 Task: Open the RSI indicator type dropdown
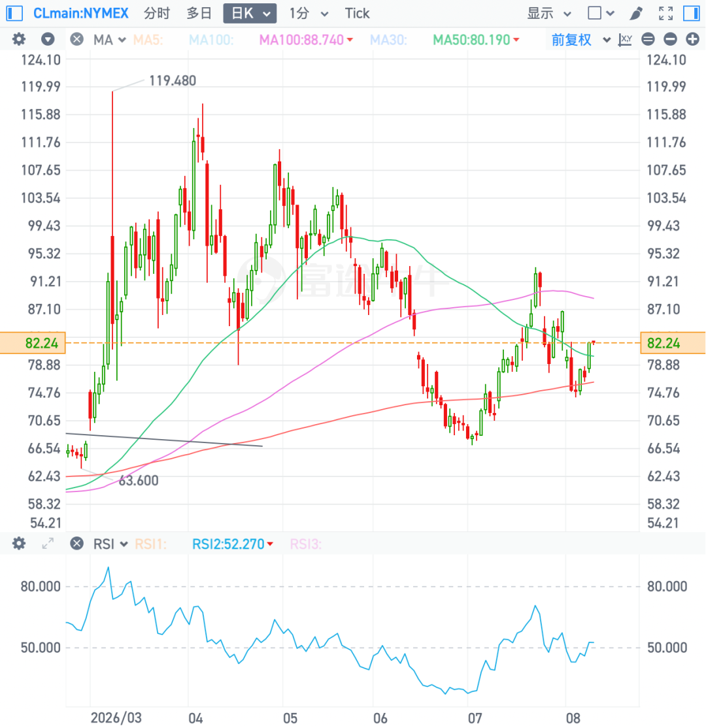[x=110, y=544]
